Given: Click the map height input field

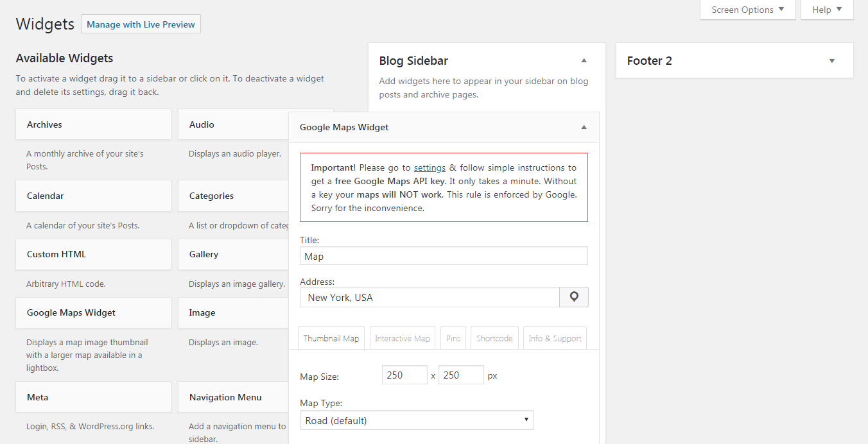Looking at the screenshot, I should pos(461,375).
